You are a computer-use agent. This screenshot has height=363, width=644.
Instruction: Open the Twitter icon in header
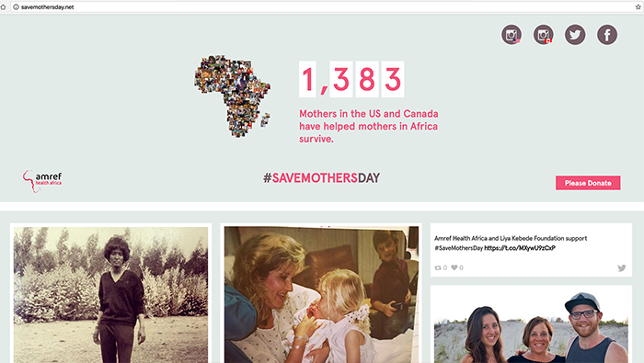coord(575,35)
